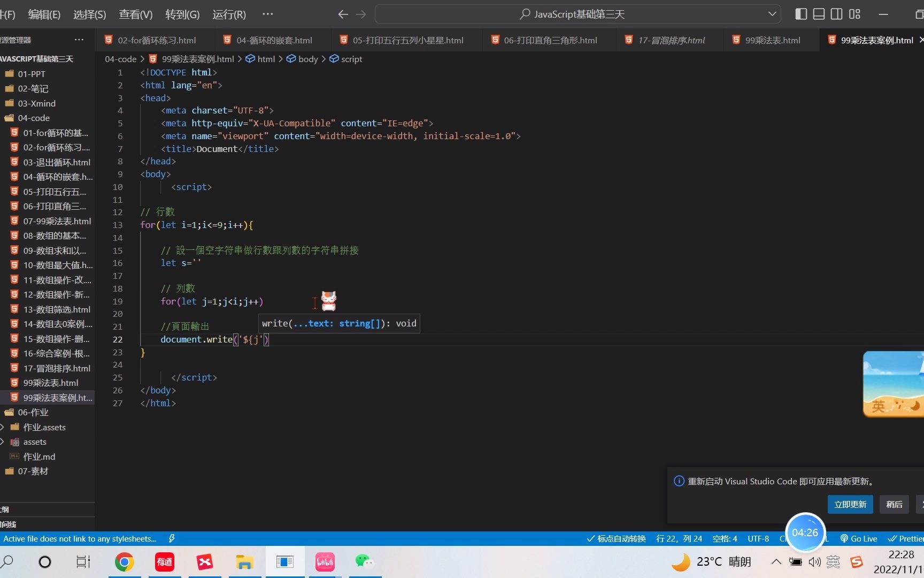Screen dimensions: 924x578
Task: Expand the 07-素材 folder
Action: [x=47, y=471]
